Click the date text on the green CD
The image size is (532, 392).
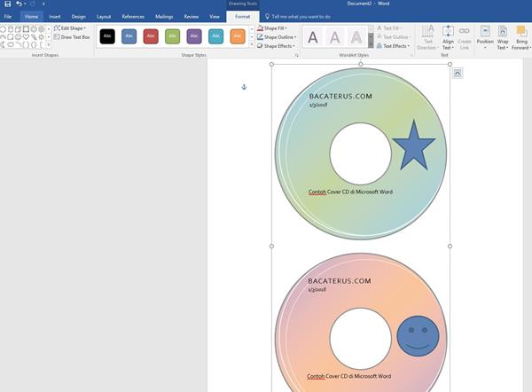click(318, 105)
